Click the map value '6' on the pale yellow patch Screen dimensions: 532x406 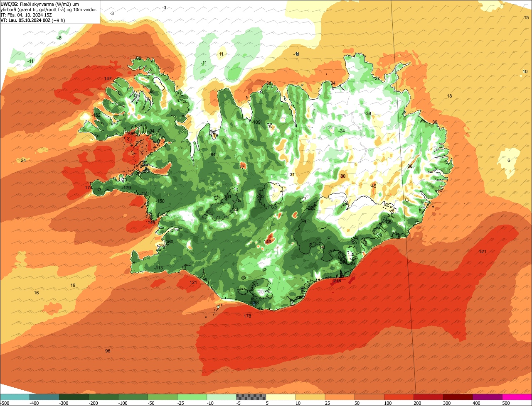pyautogui.click(x=509, y=161)
